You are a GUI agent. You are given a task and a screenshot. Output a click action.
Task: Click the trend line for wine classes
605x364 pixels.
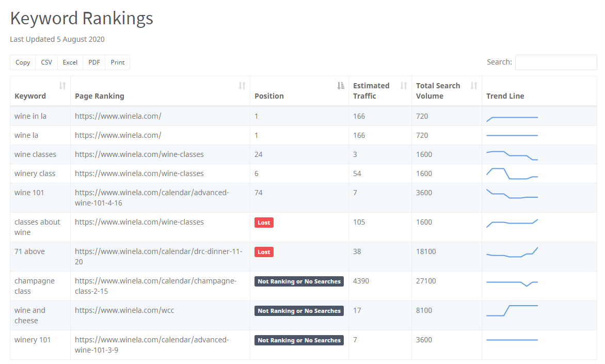512,155
